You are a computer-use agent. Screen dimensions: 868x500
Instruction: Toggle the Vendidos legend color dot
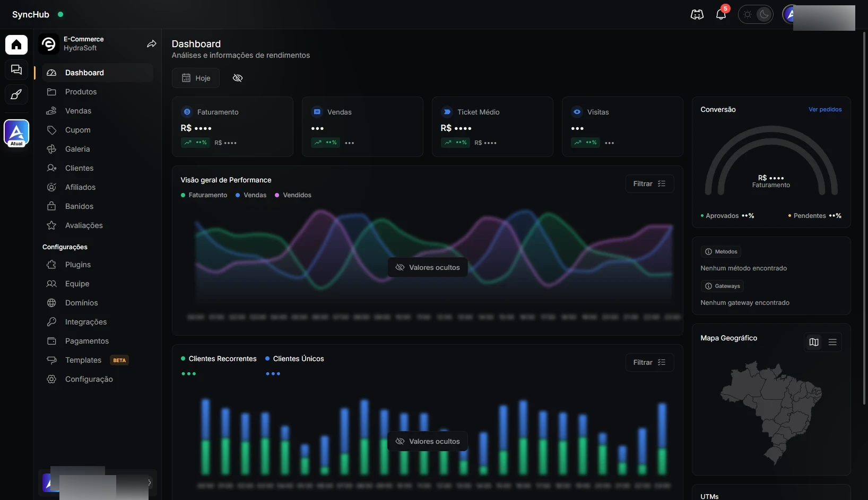click(277, 195)
